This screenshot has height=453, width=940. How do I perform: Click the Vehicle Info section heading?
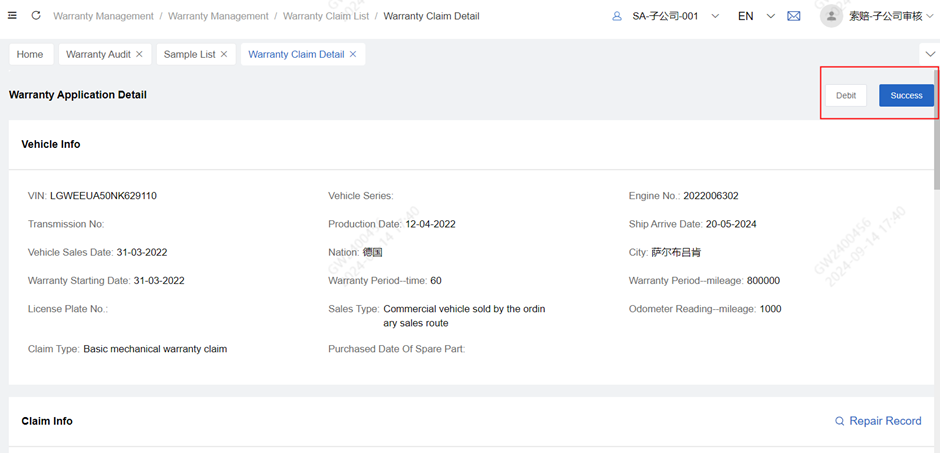(x=51, y=144)
